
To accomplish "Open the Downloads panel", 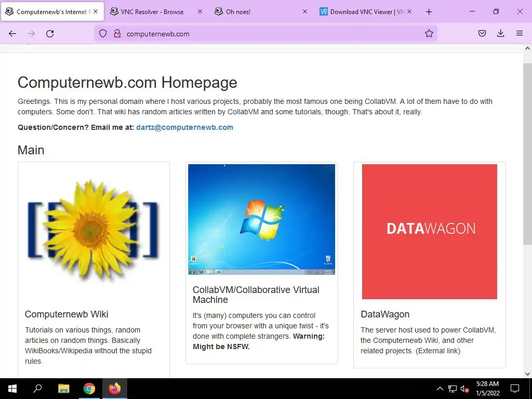I will coord(500,34).
